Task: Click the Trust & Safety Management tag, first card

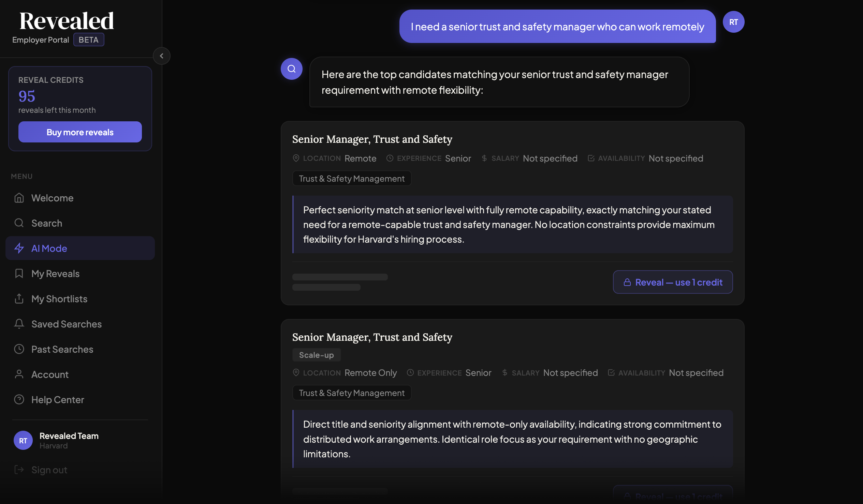Action: click(352, 178)
